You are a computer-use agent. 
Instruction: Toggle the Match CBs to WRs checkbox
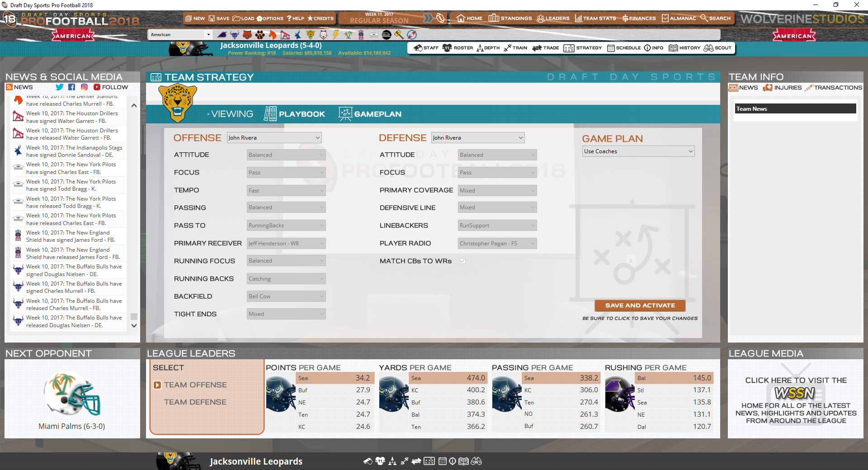[462, 261]
